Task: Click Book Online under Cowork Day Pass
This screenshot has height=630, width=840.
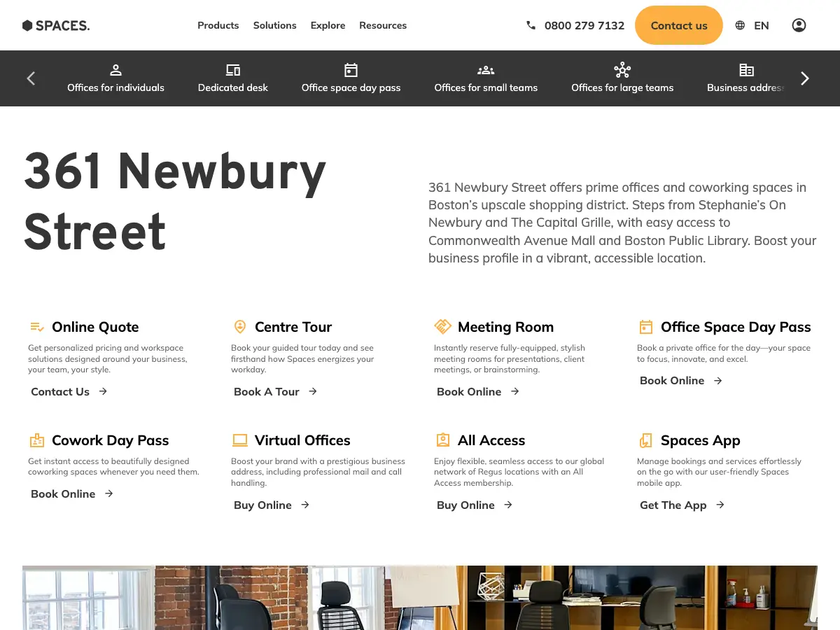Action: tap(72, 494)
